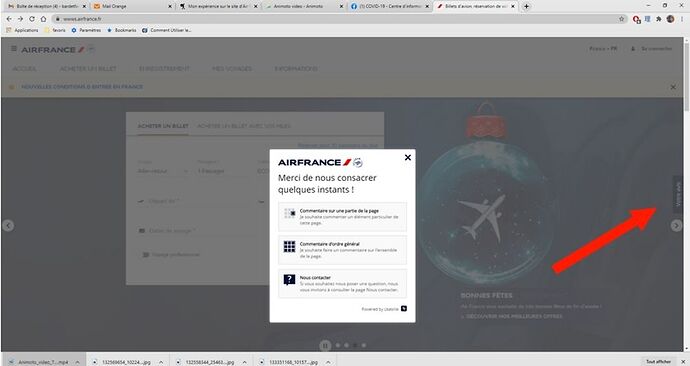Viewport: 690px width, 366px height.
Task: Expand options for the Animoto video download
Action: coord(77,362)
